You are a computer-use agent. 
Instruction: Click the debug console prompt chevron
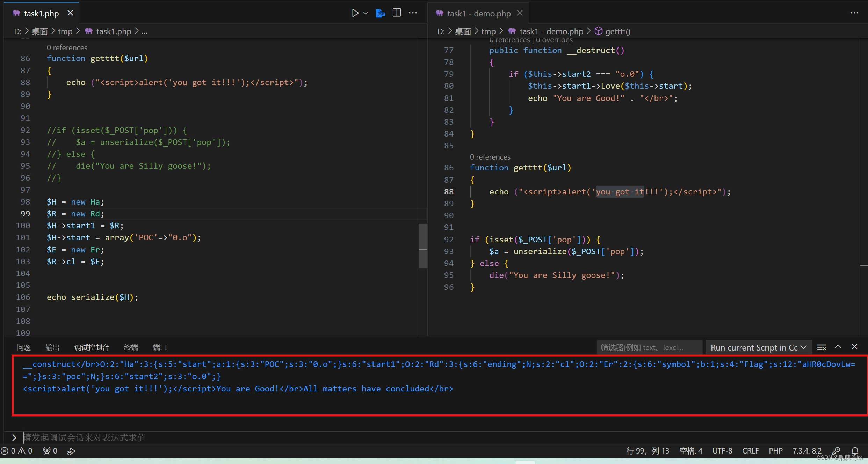click(14, 437)
